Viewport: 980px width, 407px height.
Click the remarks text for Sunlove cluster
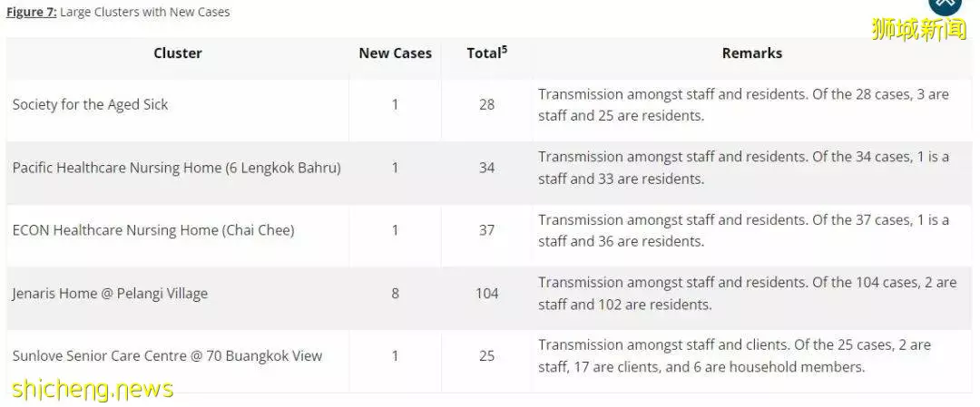click(x=734, y=356)
